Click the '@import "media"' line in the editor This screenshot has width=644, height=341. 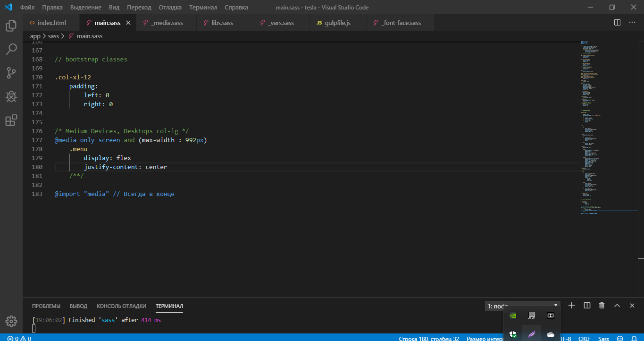click(115, 194)
